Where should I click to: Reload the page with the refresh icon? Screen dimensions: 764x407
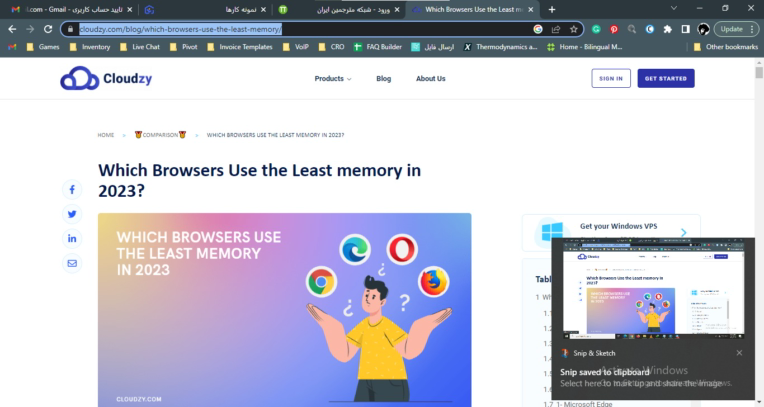[48, 29]
